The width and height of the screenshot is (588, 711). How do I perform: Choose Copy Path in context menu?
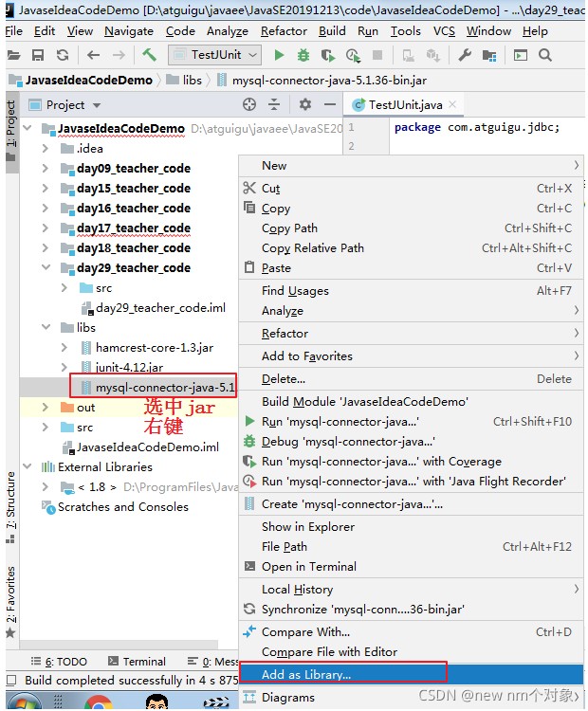411,228
